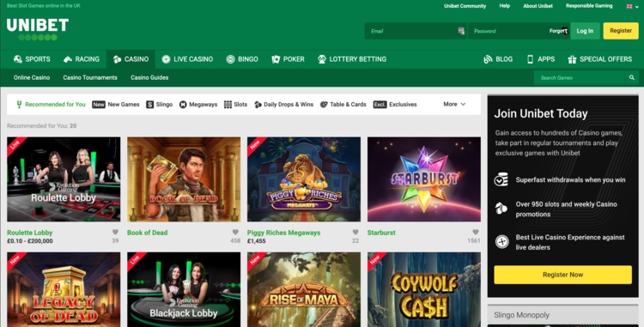
Task: Click the Apps phone icon
Action: coord(531,59)
